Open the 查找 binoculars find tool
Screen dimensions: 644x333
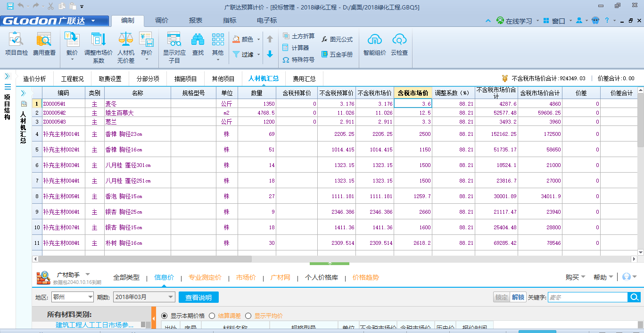198,44
